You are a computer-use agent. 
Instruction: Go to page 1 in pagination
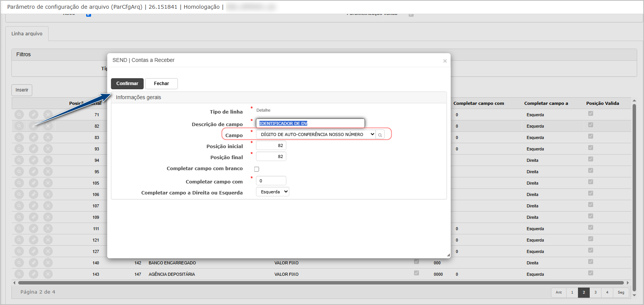click(x=572, y=292)
